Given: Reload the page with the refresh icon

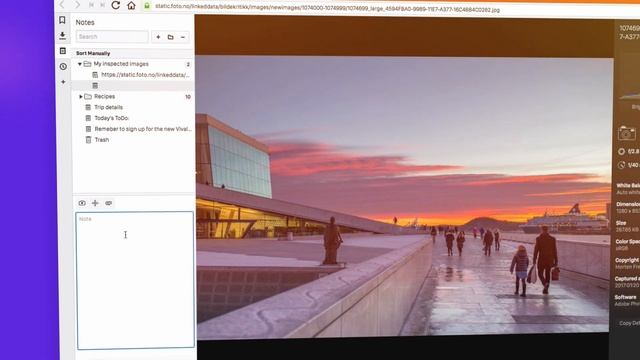Looking at the screenshot, I should 116,5.
